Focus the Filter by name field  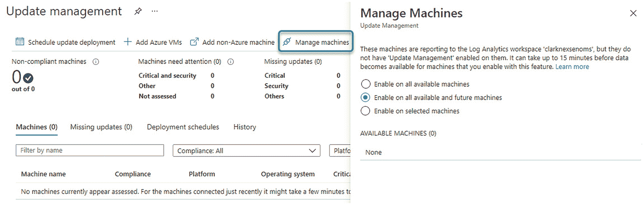tap(90, 150)
